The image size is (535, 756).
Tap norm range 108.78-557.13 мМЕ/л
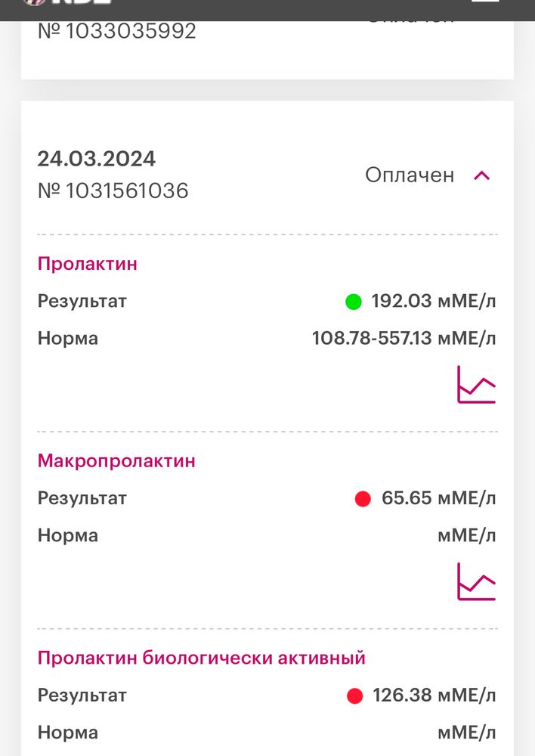pos(404,338)
